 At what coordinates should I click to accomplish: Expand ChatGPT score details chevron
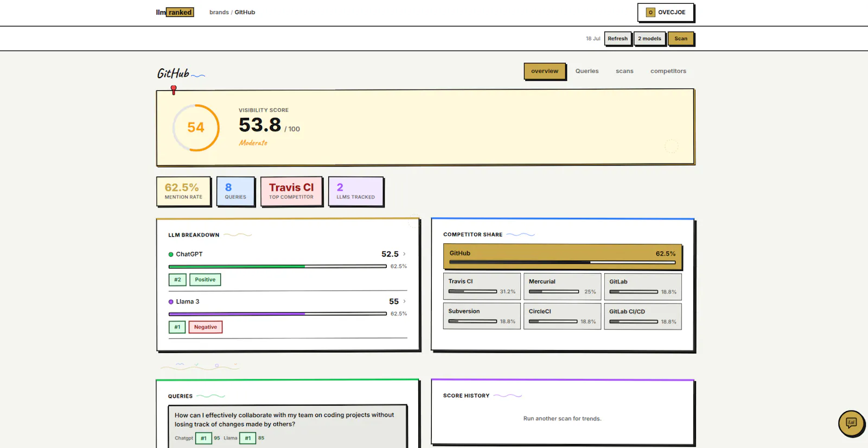coord(404,254)
